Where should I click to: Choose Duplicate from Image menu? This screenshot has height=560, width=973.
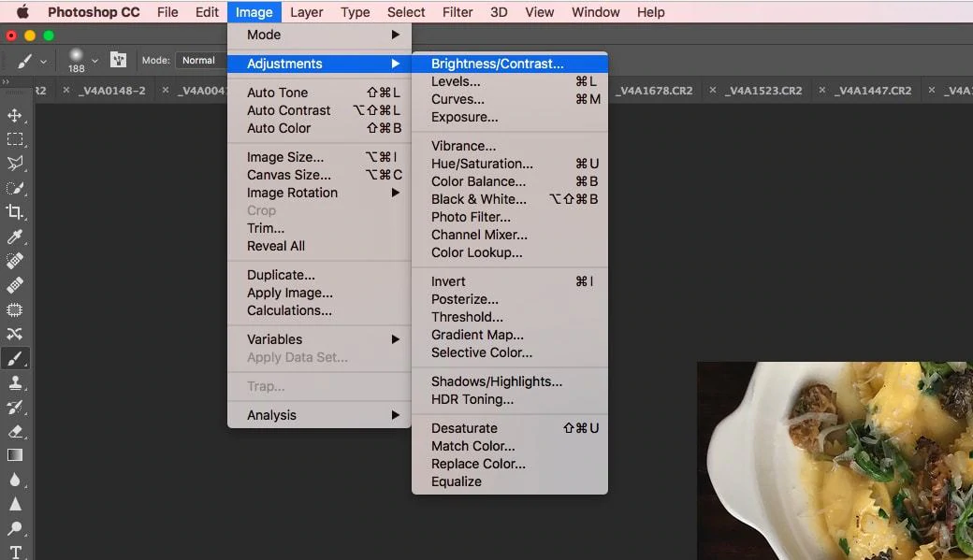[x=319, y=275]
